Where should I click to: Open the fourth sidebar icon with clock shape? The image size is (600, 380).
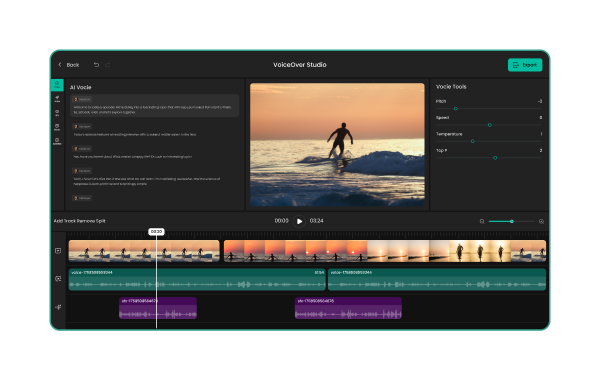[57, 127]
